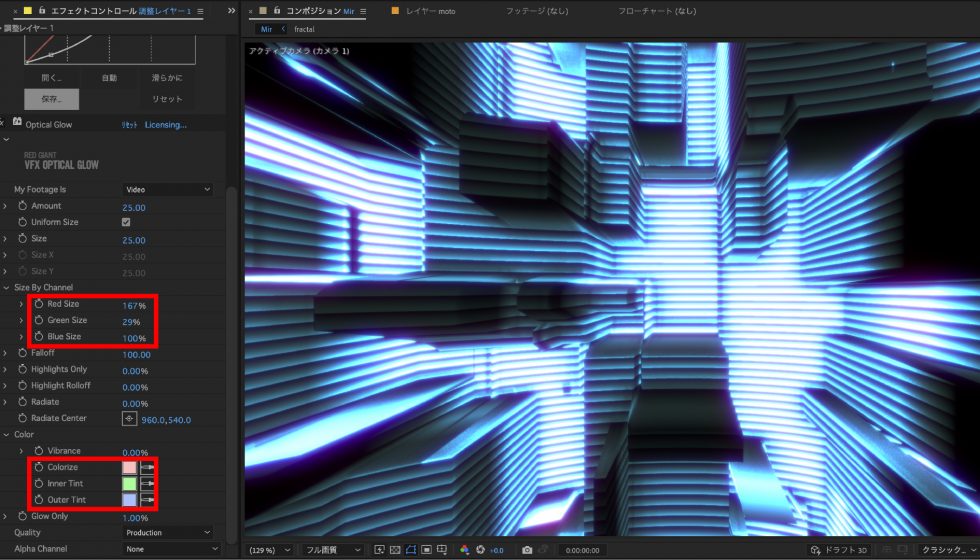The width and height of the screenshot is (980, 560).
Task: Toggle the Draft 3D button
Action: point(837,551)
